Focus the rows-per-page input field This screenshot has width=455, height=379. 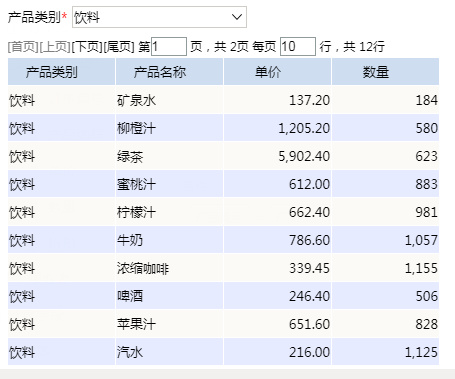pos(298,47)
